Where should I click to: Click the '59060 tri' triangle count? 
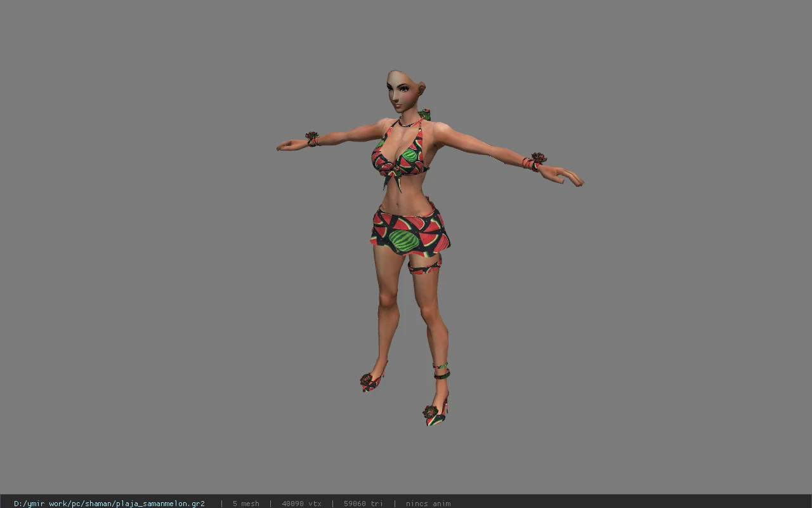point(363,504)
